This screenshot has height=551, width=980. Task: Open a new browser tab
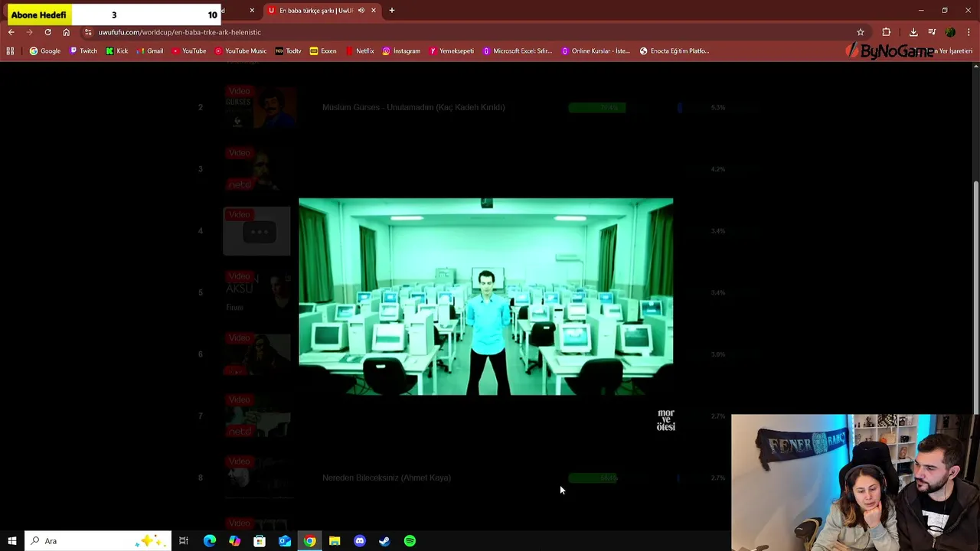coord(392,11)
